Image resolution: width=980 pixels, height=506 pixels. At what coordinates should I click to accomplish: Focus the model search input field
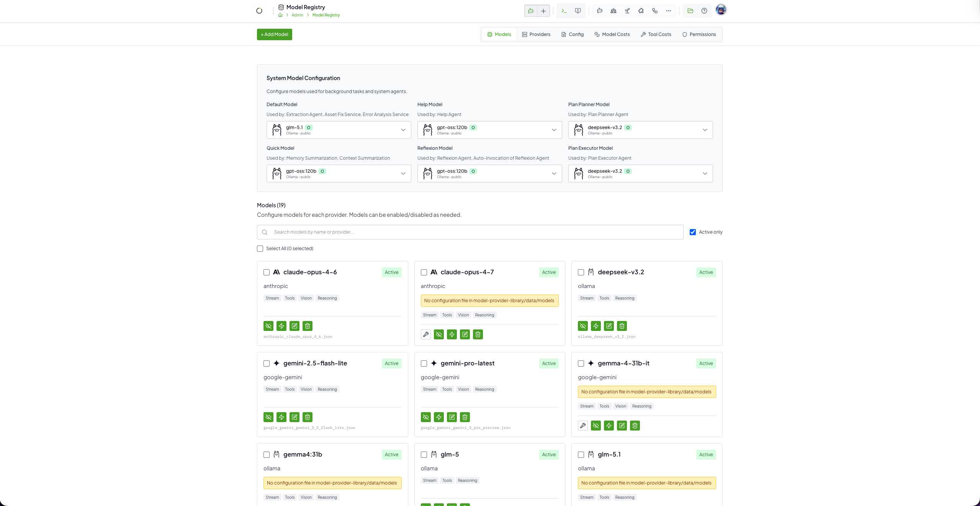click(x=470, y=232)
